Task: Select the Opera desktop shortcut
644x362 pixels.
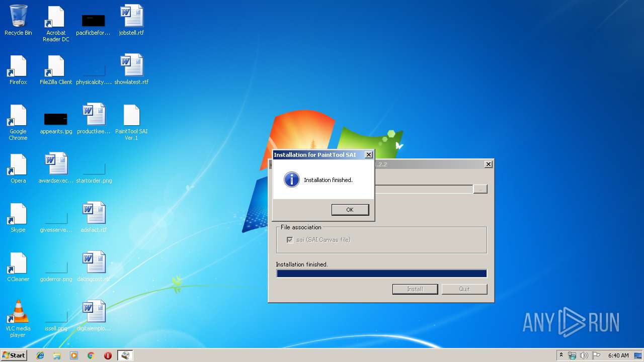Action: (18, 168)
